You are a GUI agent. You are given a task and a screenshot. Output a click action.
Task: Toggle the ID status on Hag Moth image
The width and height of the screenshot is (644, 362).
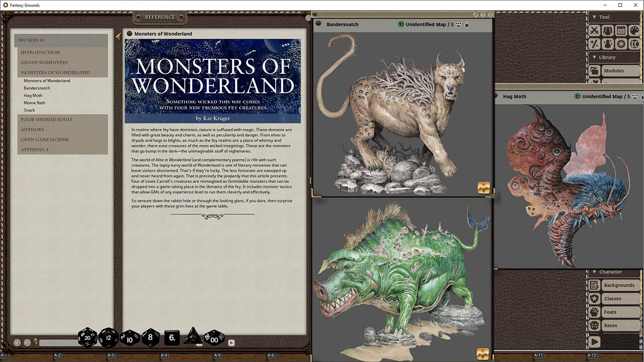coord(578,97)
